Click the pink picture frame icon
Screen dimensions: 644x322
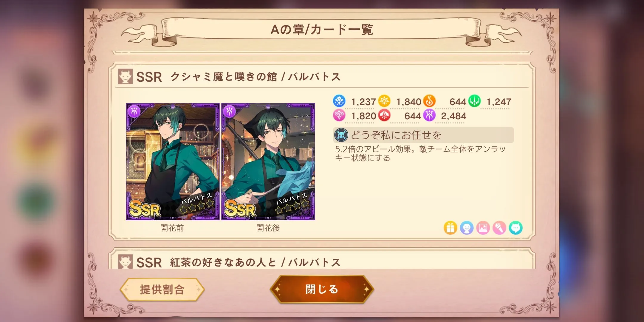click(x=483, y=228)
